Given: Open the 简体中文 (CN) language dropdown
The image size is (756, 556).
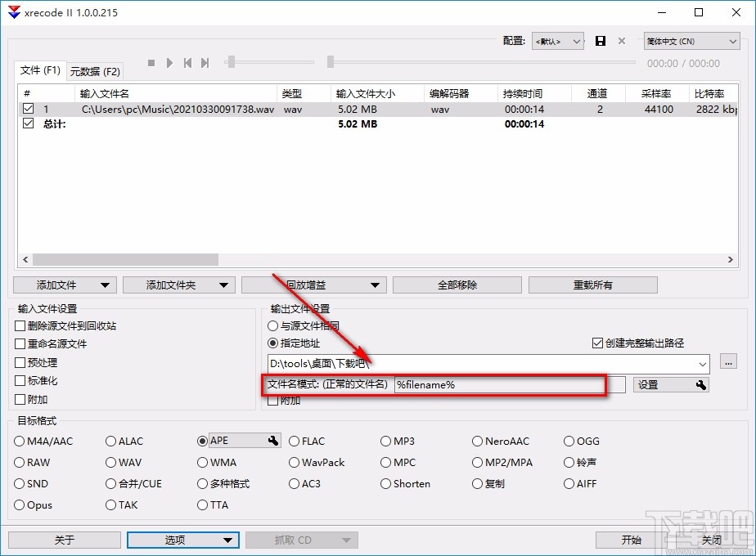Looking at the screenshot, I should pyautogui.click(x=691, y=41).
